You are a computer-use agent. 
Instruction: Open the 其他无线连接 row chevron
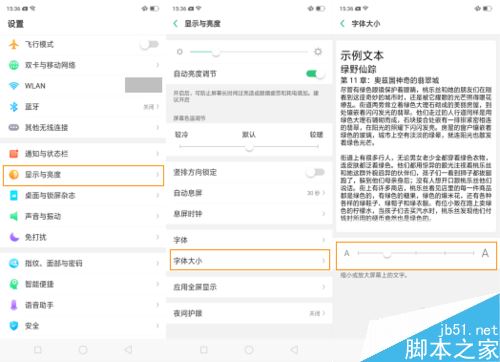(158, 127)
